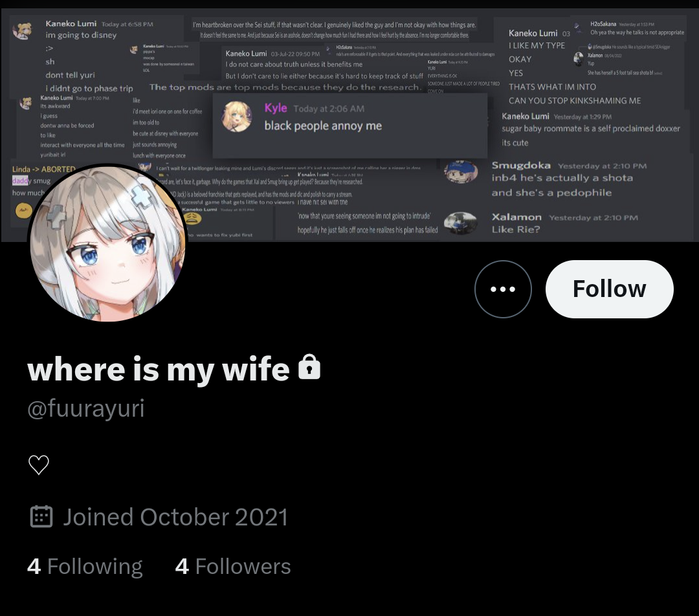Click the Smugdoka username in banner
The image size is (699, 616).
click(520, 166)
